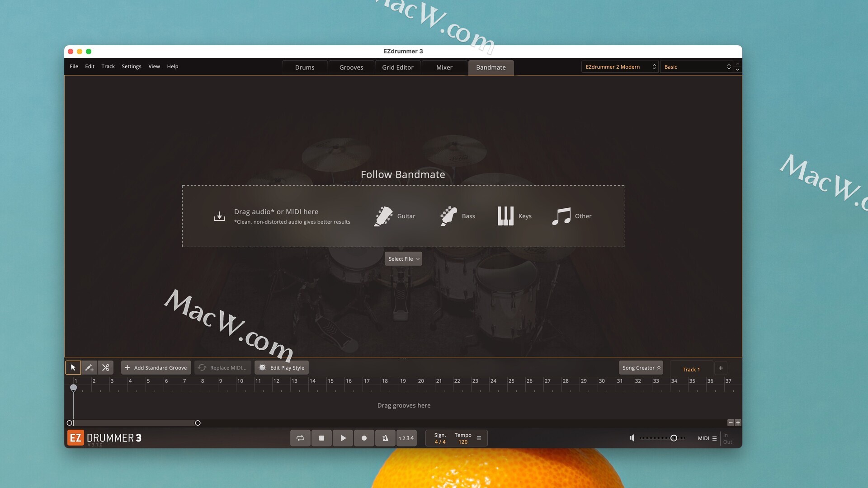This screenshot has height=488, width=868.
Task: Toggle the metronome
Action: tap(385, 438)
